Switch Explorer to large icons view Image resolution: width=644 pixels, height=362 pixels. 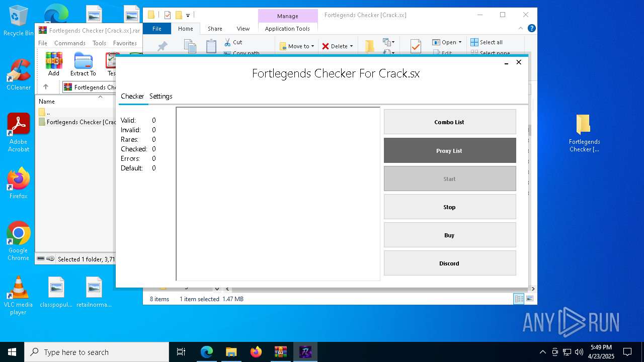[530, 299]
